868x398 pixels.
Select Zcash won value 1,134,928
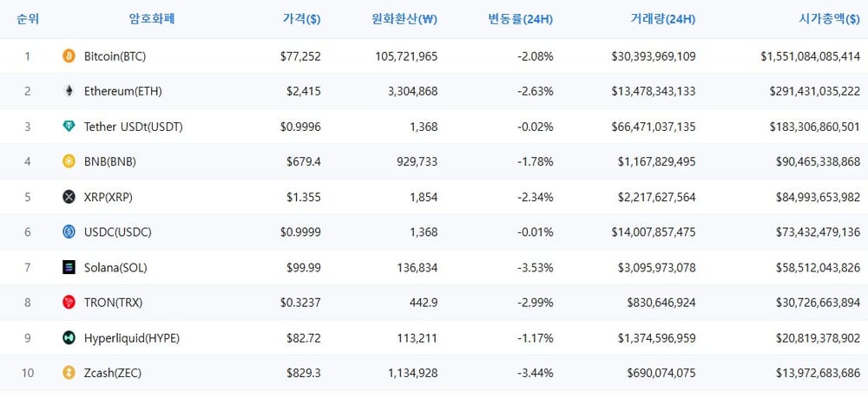pyautogui.click(x=413, y=373)
